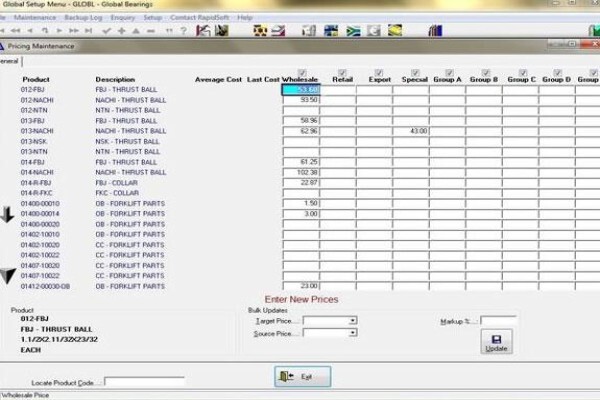600x400 pixels.
Task: Jump to last record arrow icon
Action: click(x=88, y=31)
